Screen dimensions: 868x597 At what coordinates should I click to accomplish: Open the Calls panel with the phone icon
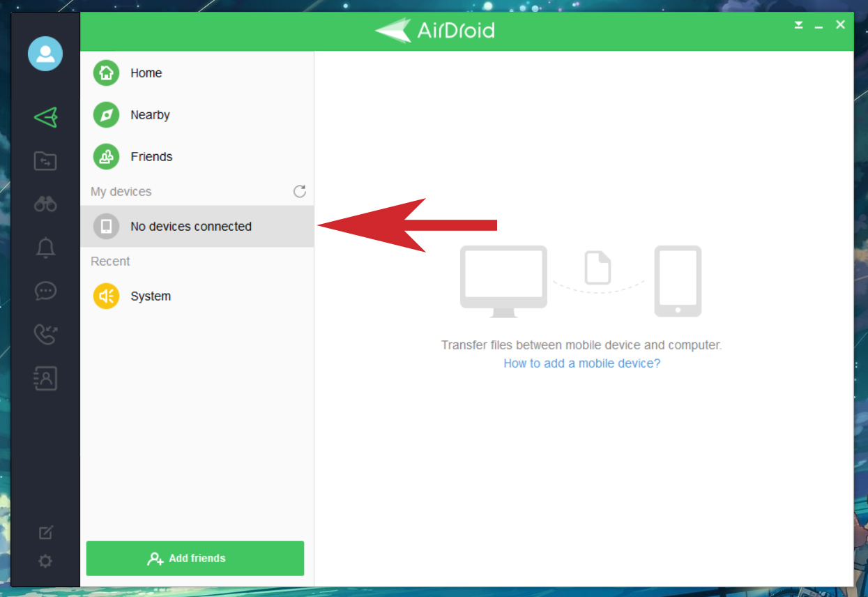point(45,334)
